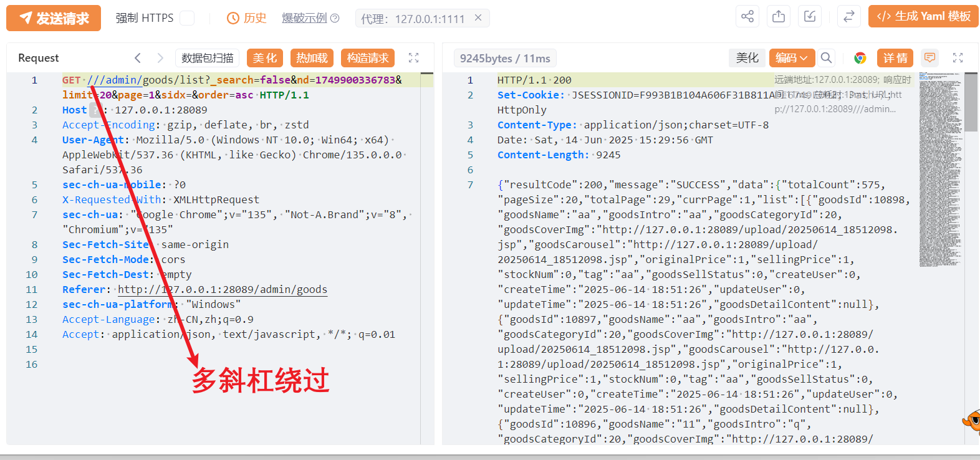Viewport: 980px width, 460px height.
Task: Click the share icon in top toolbar
Action: tap(747, 17)
